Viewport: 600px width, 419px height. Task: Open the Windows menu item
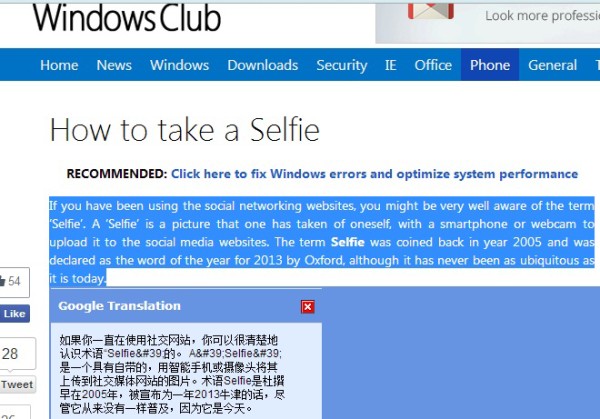pyautogui.click(x=179, y=65)
